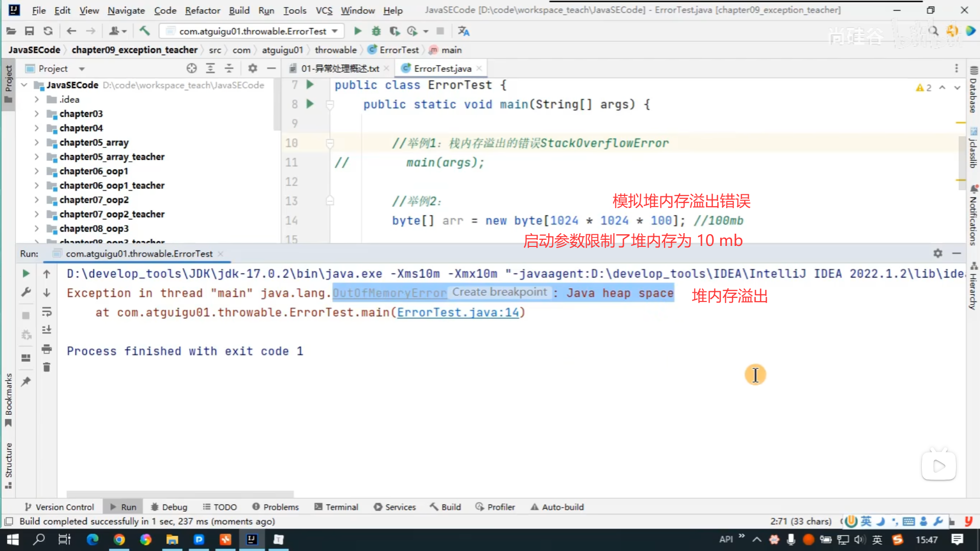
Task: Build project with the hammer icon
Action: (144, 31)
